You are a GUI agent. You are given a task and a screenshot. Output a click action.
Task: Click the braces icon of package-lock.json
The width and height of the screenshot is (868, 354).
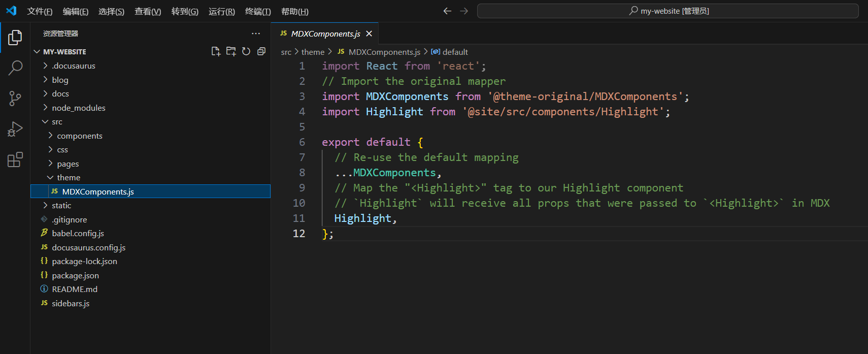click(44, 261)
